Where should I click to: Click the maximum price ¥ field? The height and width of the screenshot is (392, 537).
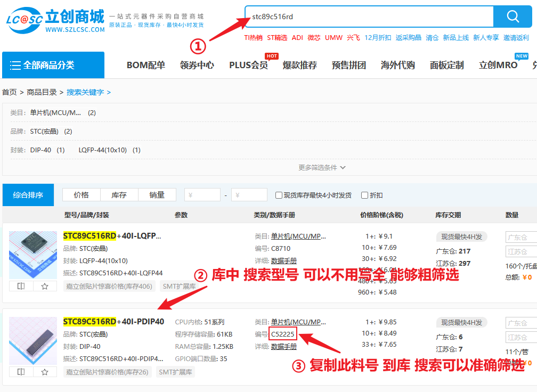click(249, 195)
